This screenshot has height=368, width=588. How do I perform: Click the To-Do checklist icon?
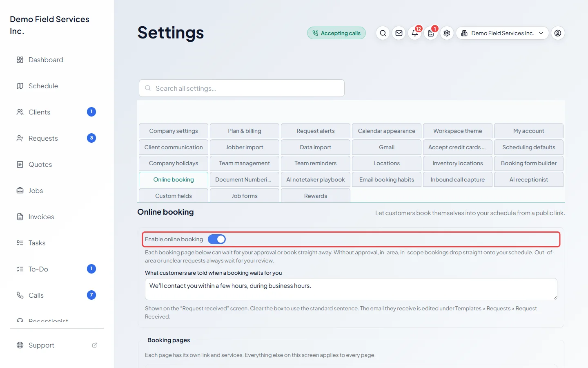[x=20, y=269]
